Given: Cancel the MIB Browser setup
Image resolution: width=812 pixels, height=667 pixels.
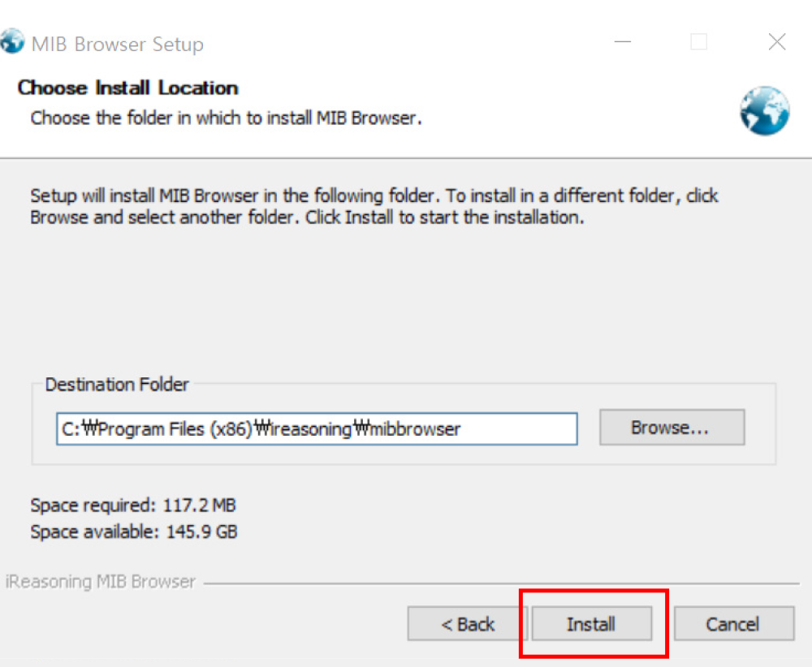Looking at the screenshot, I should click(733, 624).
